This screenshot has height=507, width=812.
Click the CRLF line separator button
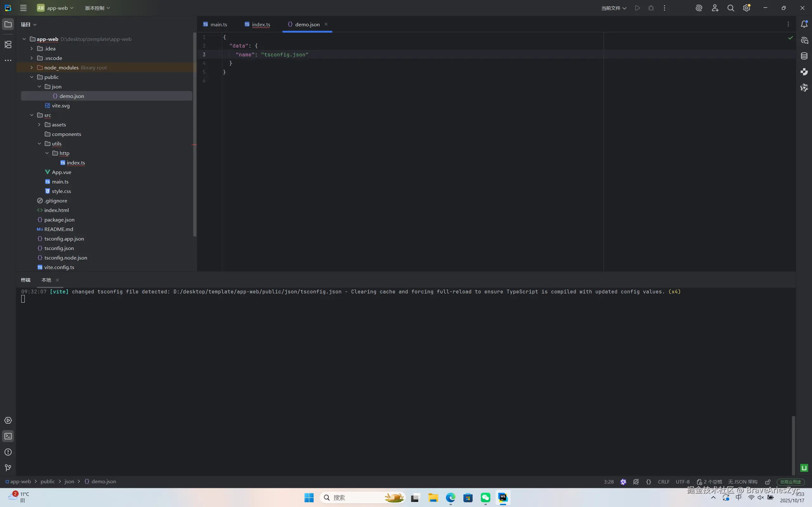663,482
